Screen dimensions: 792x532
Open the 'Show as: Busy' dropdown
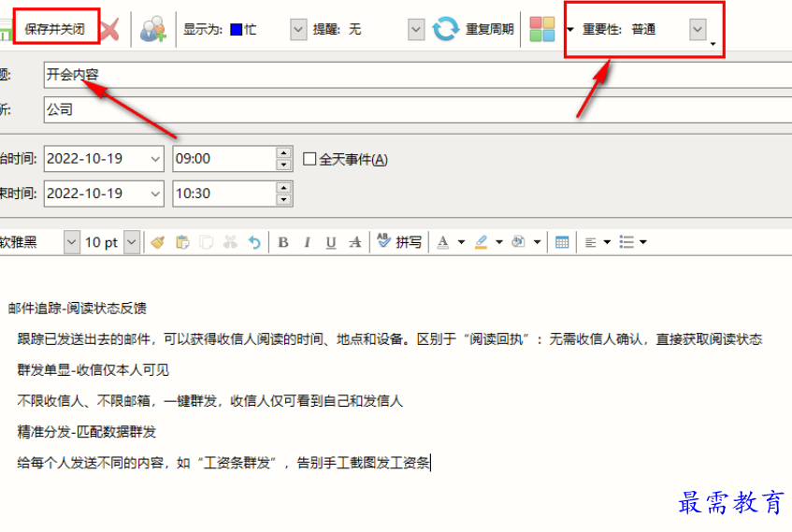point(298,30)
